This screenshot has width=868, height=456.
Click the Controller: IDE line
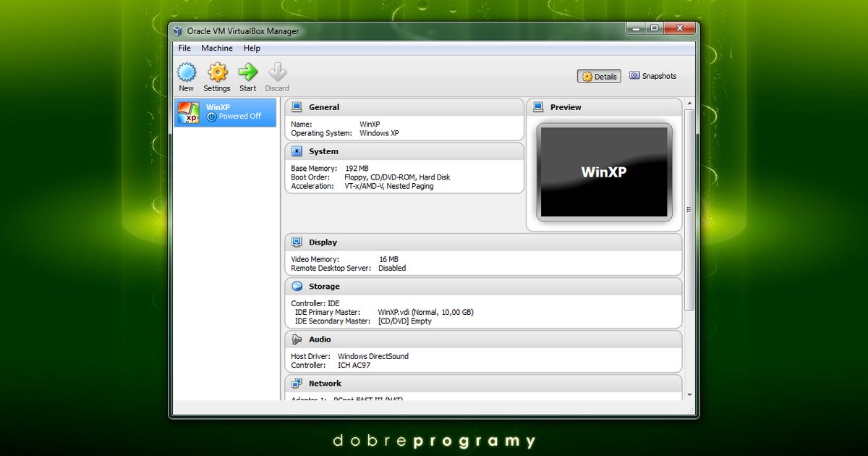coord(315,303)
